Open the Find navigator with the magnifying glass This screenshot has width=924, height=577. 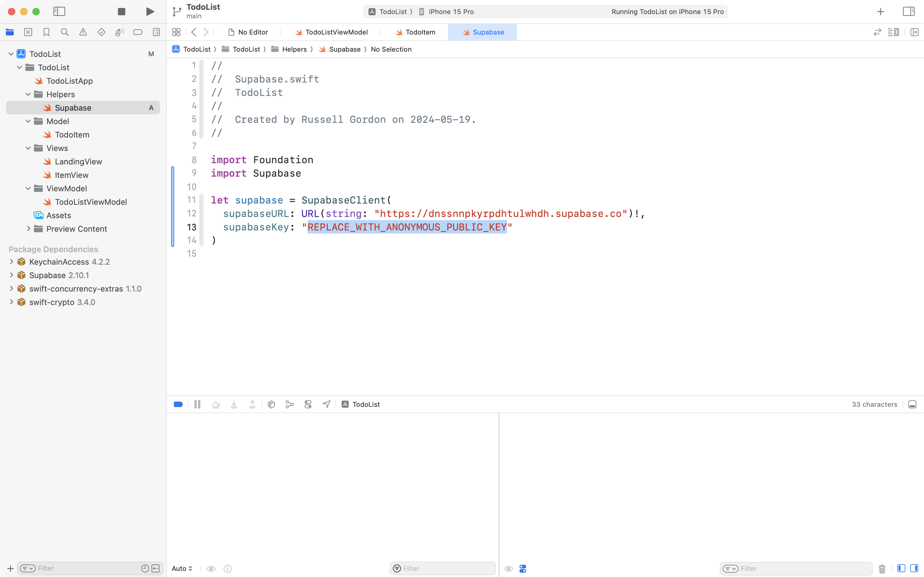coord(64,32)
